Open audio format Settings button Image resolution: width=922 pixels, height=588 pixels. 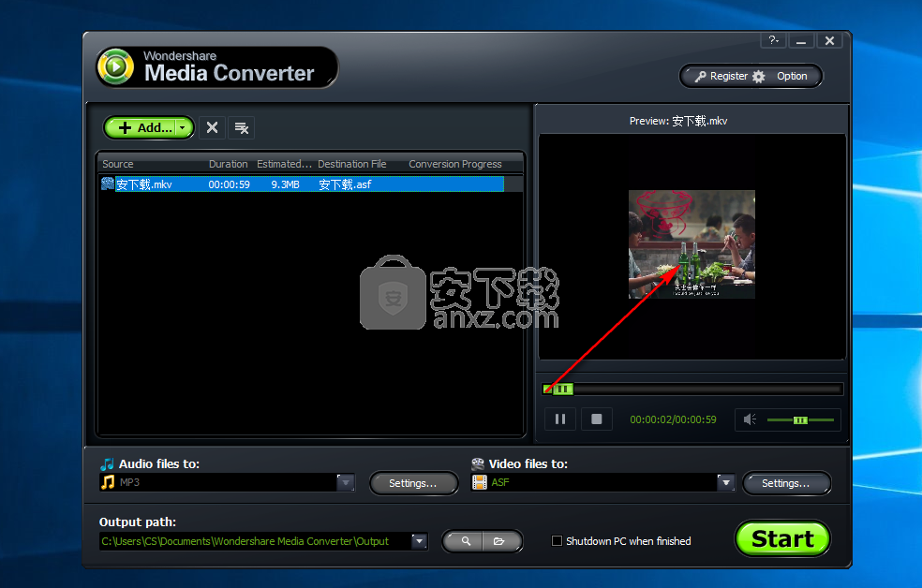413,483
